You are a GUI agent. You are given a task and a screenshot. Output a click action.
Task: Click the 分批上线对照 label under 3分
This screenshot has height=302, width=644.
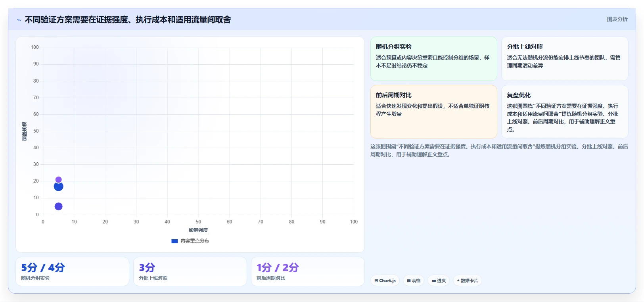coord(153,278)
